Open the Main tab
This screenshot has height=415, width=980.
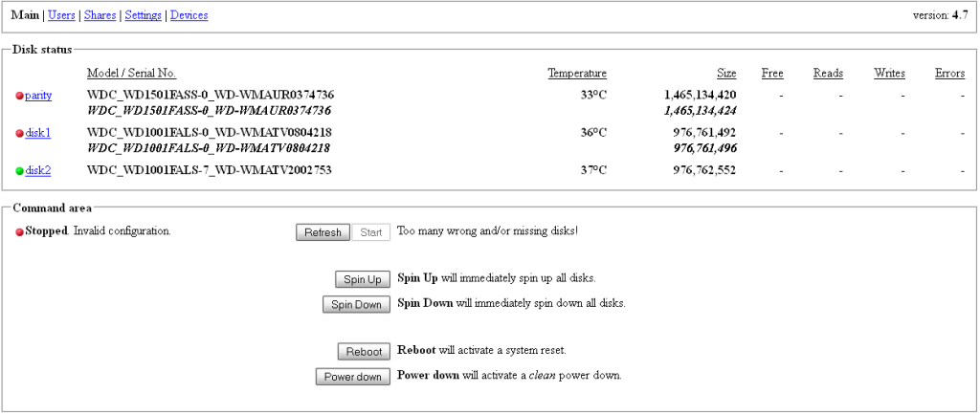pos(25,15)
